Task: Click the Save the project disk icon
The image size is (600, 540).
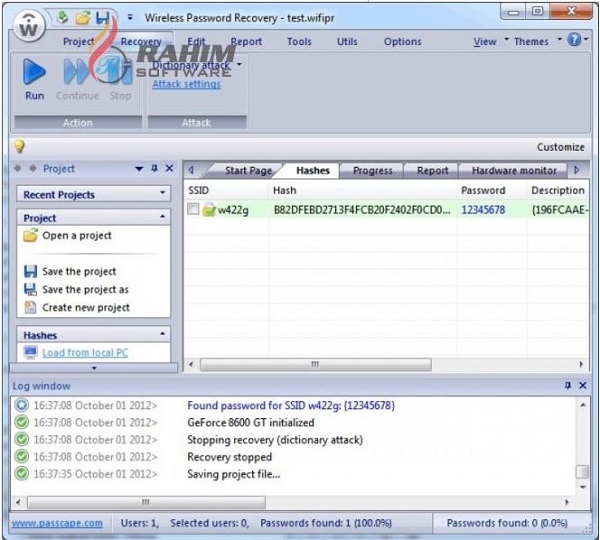Action: [x=30, y=271]
